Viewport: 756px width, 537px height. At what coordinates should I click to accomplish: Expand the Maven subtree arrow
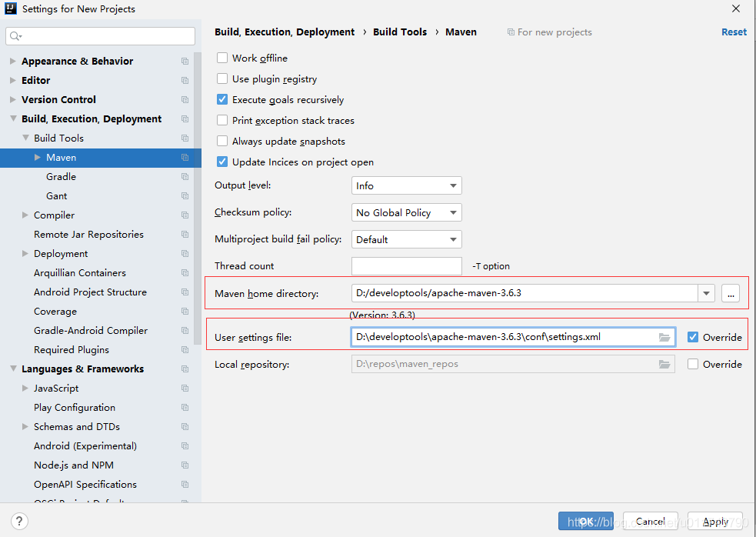point(38,157)
